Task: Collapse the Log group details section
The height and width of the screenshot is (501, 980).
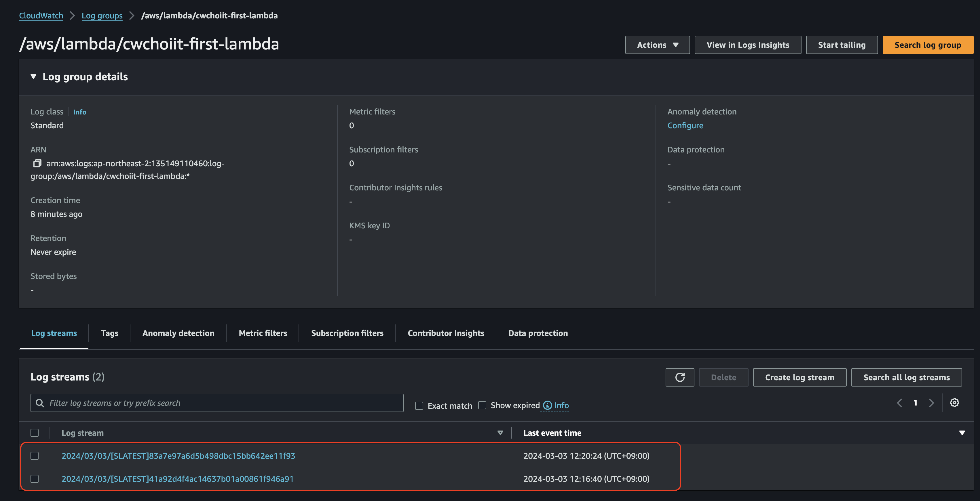Action: pos(33,77)
